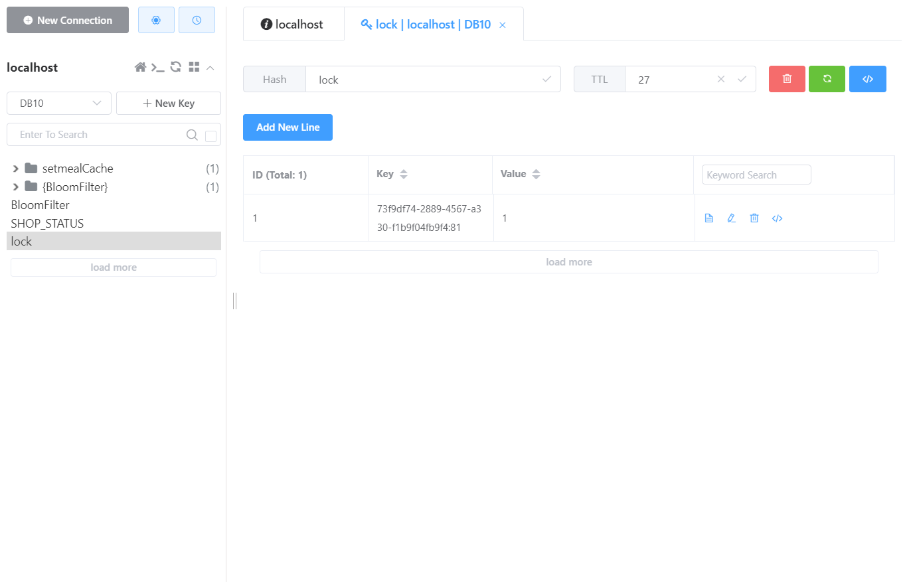Click the TTL label
This screenshot has width=911, height=588.
point(600,80)
